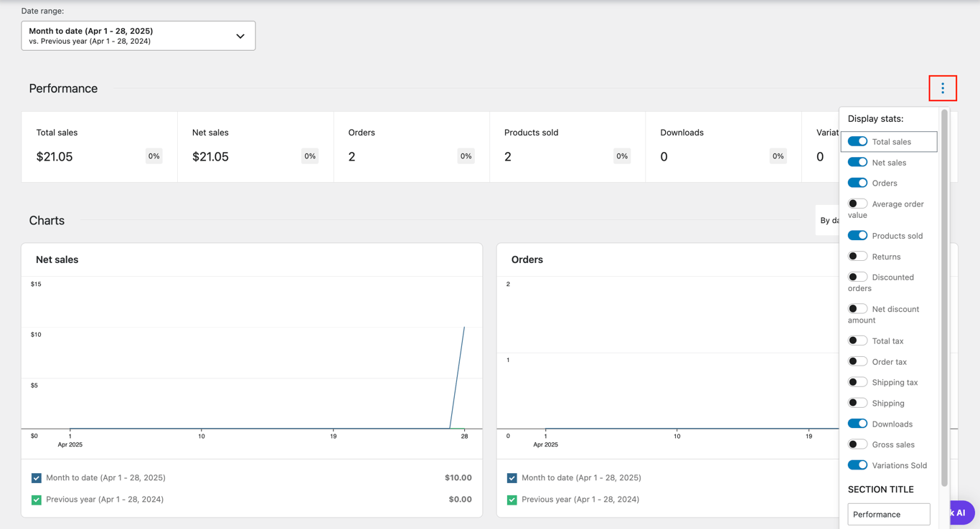The image size is (980, 529).
Task: Click inside the Performance section title field
Action: [x=889, y=514]
